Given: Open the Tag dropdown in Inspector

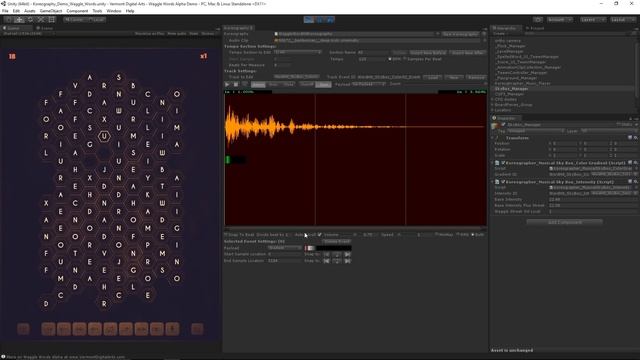Looking at the screenshot, I should click(x=536, y=131).
